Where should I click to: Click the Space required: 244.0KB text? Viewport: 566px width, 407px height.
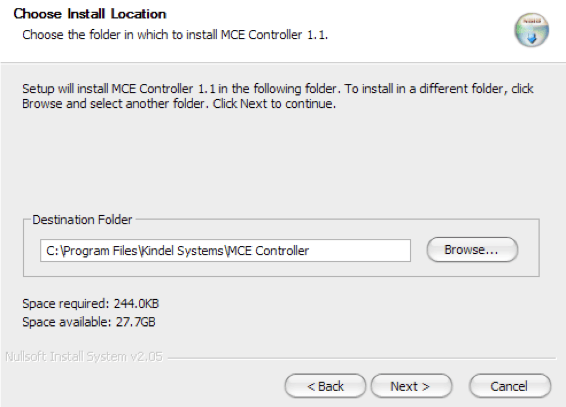click(91, 303)
